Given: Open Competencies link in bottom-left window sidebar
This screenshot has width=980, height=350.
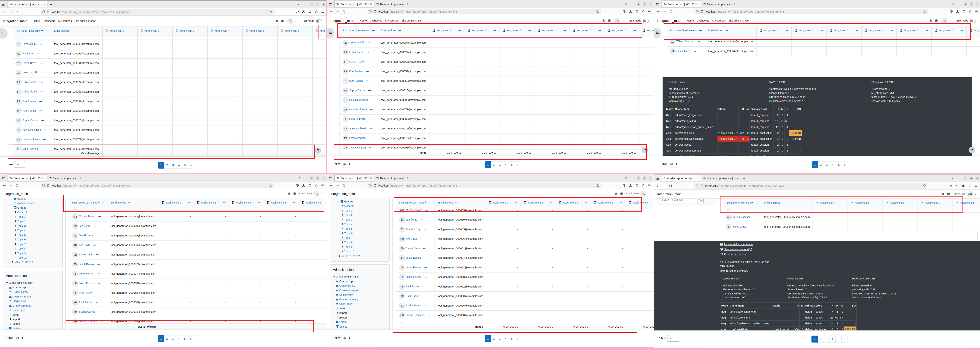Looking at the screenshot, I should (x=26, y=203).
